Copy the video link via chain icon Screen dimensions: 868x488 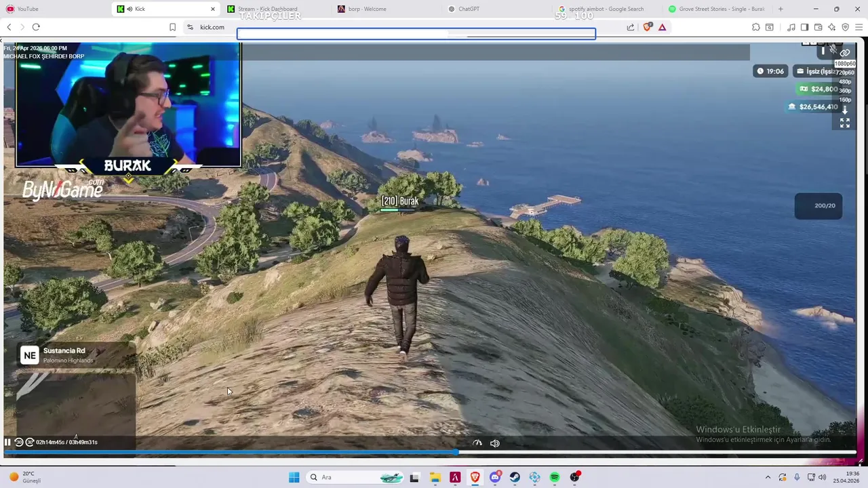tap(845, 52)
